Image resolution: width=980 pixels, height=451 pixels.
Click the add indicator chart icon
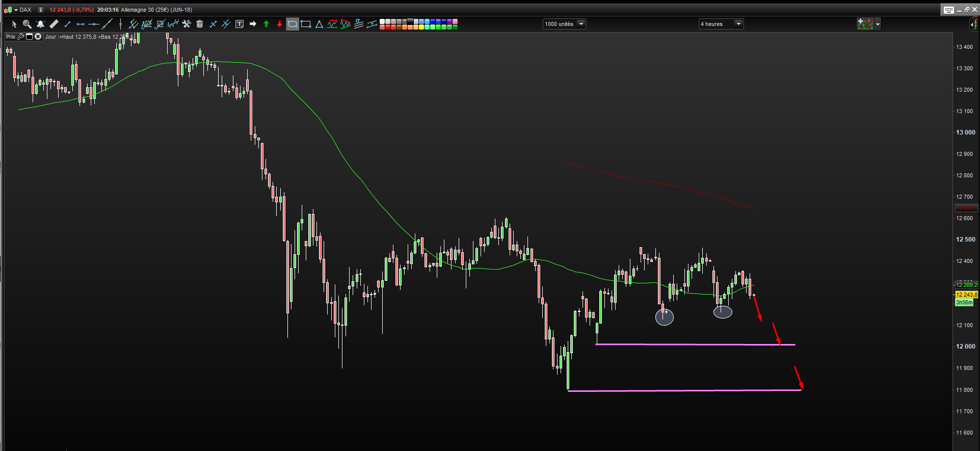click(865, 24)
